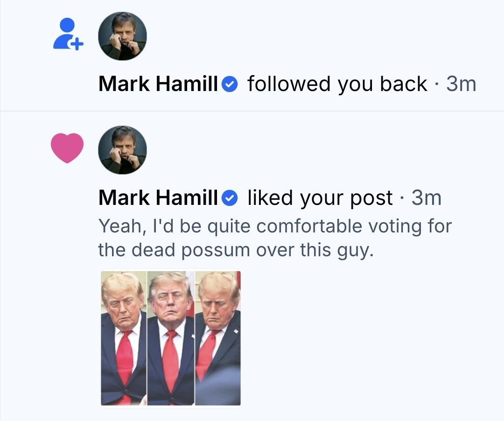This screenshot has width=504, height=421.
Task: Open middle photo in the post collage
Action: 171,338
